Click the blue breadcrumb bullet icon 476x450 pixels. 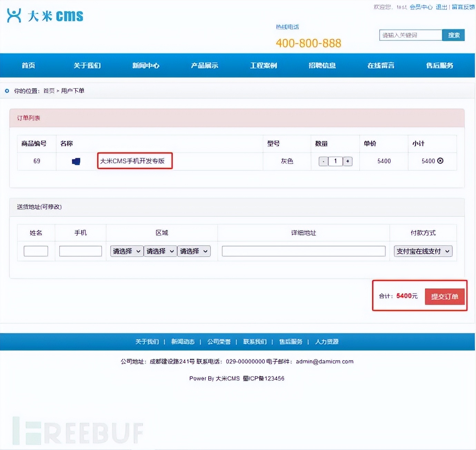(x=7, y=91)
